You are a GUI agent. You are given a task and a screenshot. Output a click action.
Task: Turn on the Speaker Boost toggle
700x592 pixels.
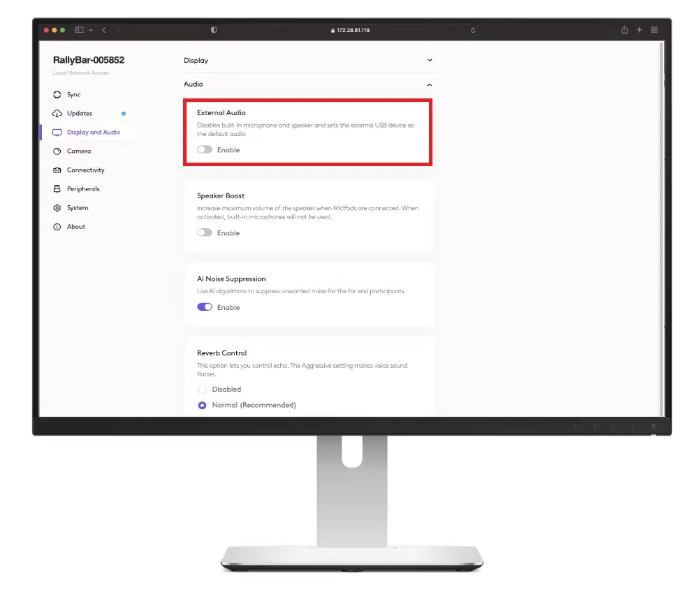point(205,233)
